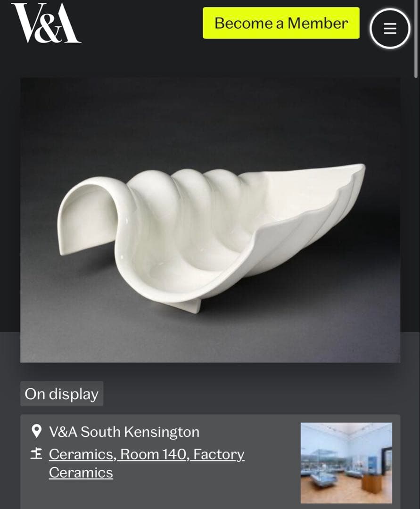Click 'Room 140' within the gallery link

pos(154,454)
